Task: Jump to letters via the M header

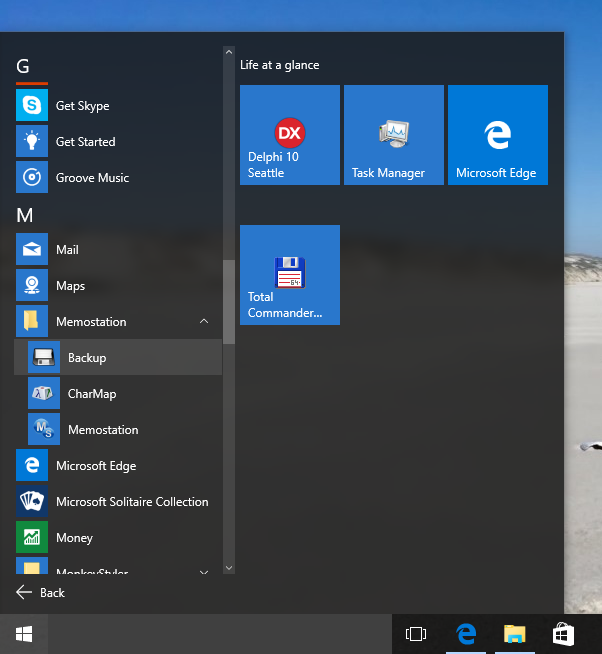Action: click(25, 215)
